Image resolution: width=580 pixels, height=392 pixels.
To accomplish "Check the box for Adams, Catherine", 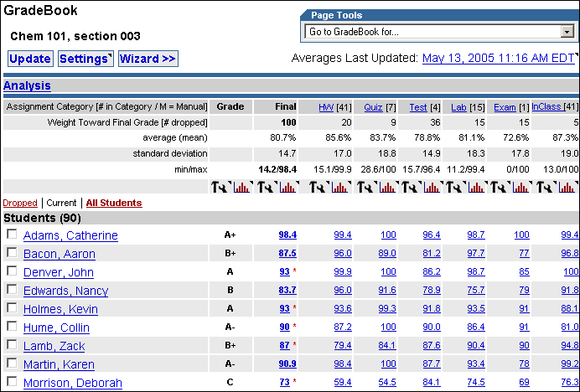I will pos(12,234).
